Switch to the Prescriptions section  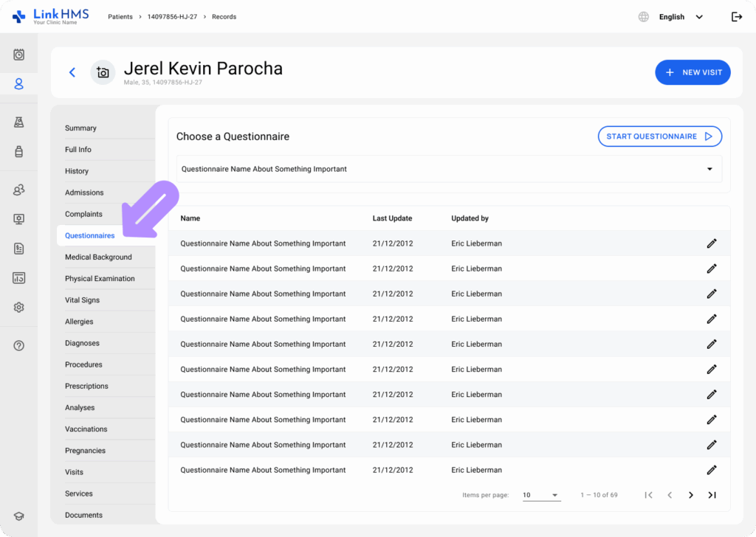point(86,387)
